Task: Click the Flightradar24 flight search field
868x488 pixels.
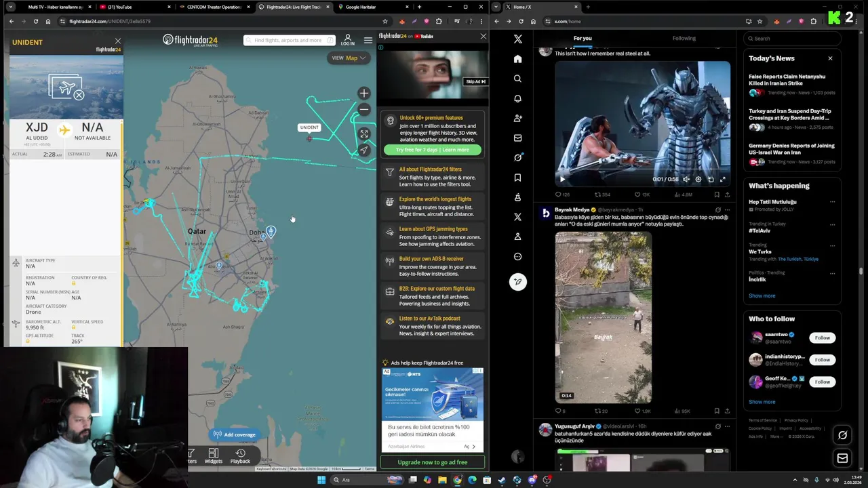Action: pyautogui.click(x=289, y=40)
